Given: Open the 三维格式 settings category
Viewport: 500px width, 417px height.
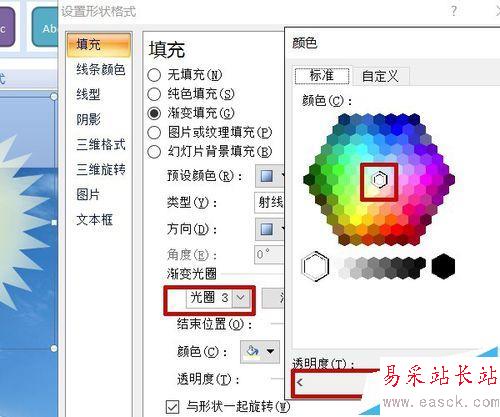Looking at the screenshot, I should coord(100,144).
